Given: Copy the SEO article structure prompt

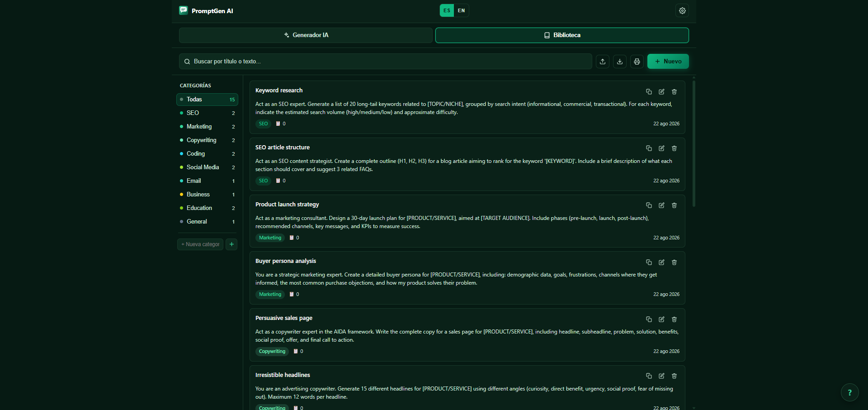Looking at the screenshot, I should 649,148.
